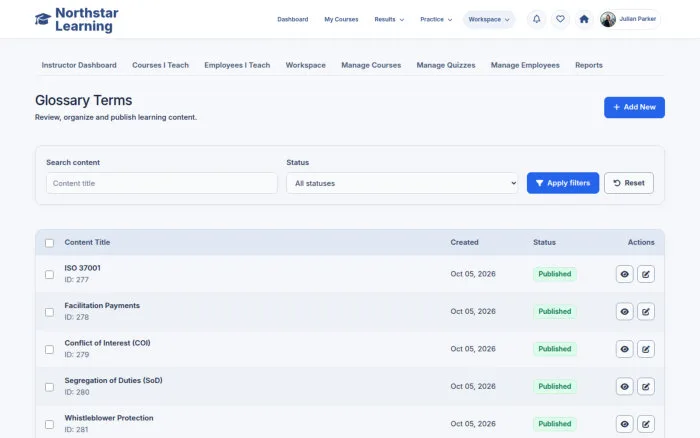700x438 pixels.
Task: Tick the ISO 37001 row checkbox
Action: [x=50, y=275]
